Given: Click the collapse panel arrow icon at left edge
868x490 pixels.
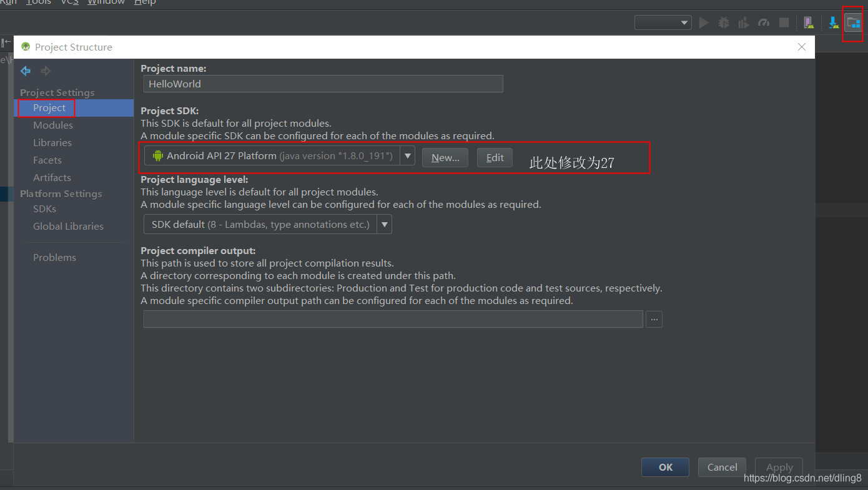Looking at the screenshot, I should (6, 42).
